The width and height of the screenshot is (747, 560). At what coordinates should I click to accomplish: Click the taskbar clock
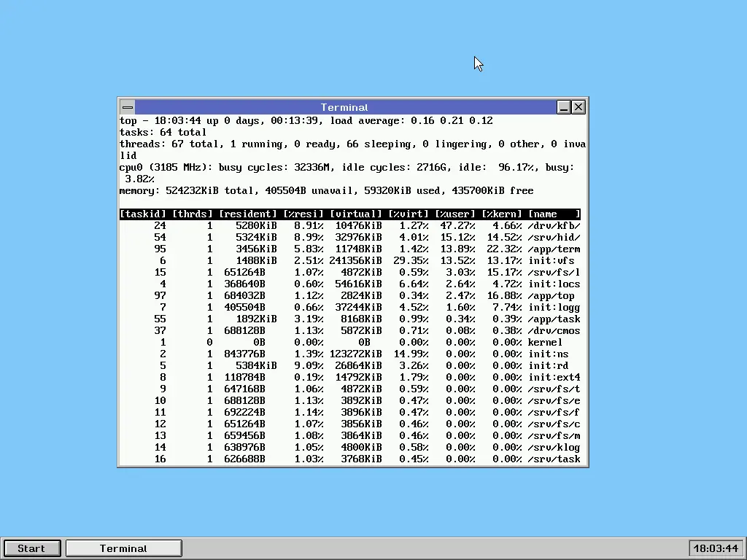715,548
